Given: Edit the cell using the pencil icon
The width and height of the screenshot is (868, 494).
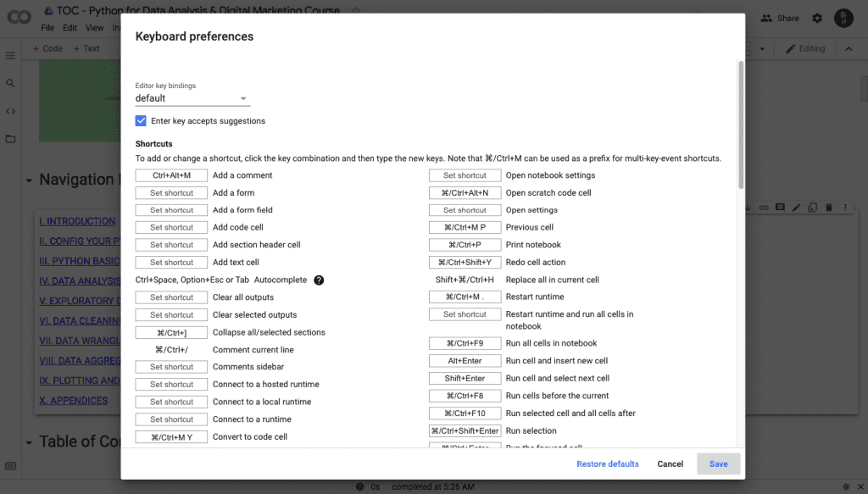Looking at the screenshot, I should pos(797,207).
